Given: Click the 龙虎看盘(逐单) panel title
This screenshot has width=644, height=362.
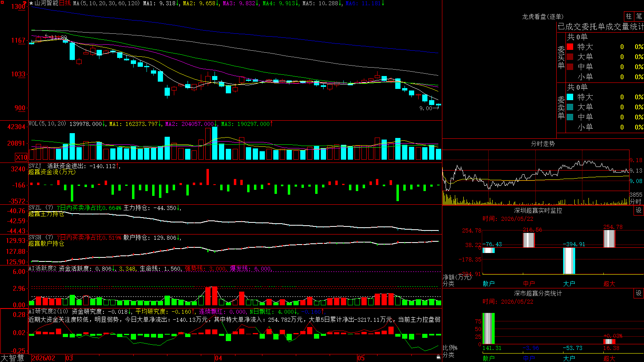Looking at the screenshot, I should pyautogui.click(x=543, y=16).
